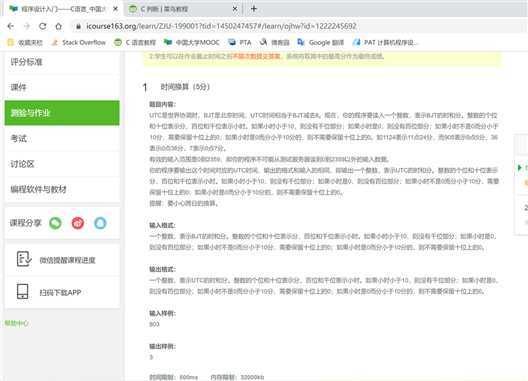Go back to the previous page
This screenshot has width=528, height=381.
pos(11,26)
